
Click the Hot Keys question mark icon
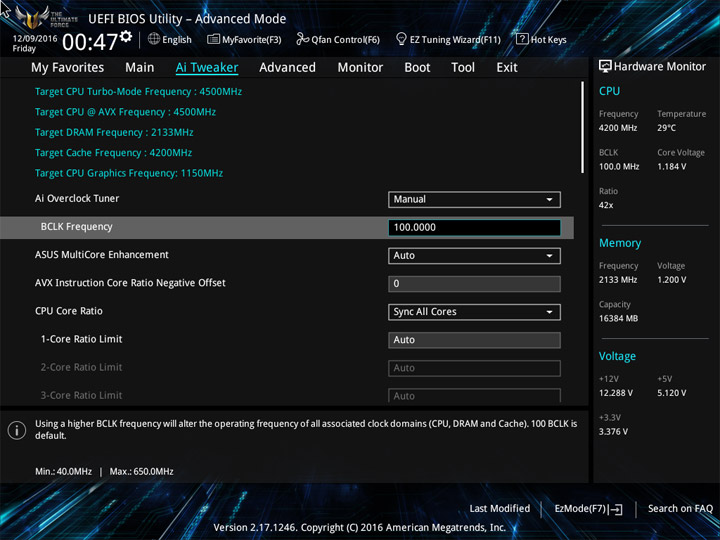pyautogui.click(x=522, y=39)
